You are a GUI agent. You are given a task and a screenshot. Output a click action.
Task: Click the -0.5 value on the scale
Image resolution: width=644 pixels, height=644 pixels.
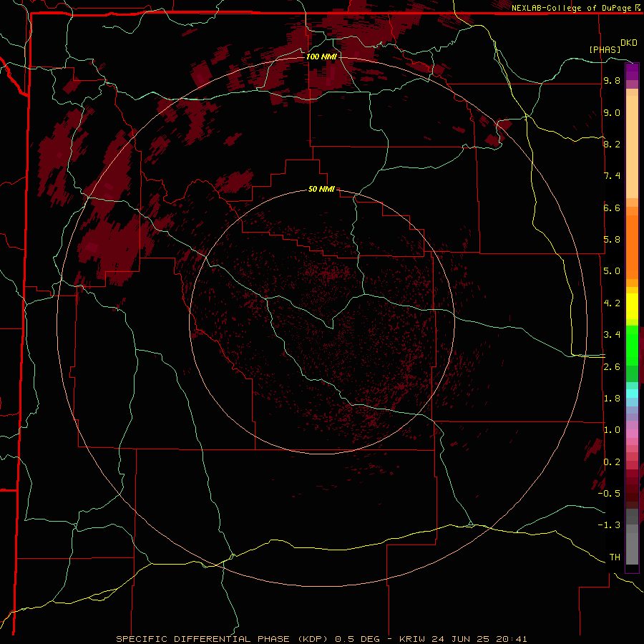pyautogui.click(x=609, y=494)
